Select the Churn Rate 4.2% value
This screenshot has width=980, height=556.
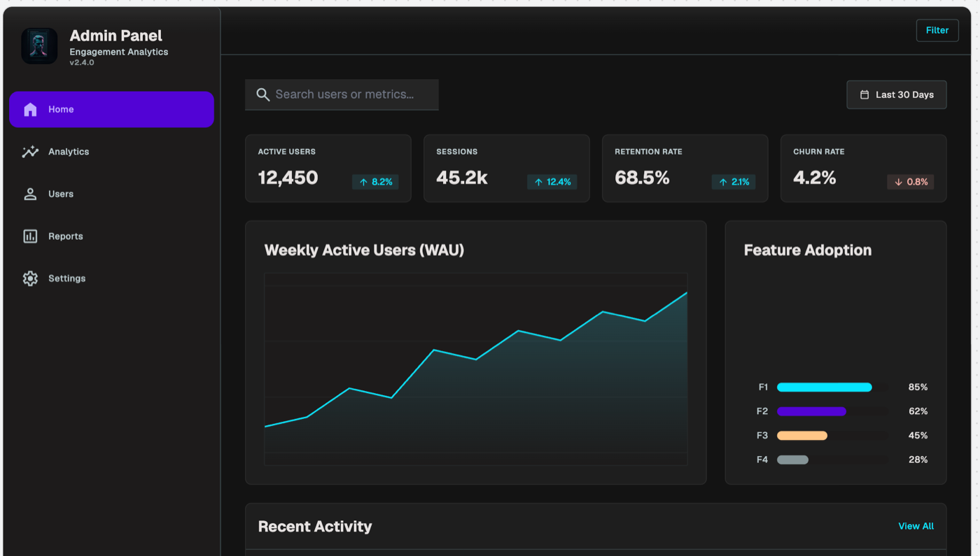coord(815,178)
